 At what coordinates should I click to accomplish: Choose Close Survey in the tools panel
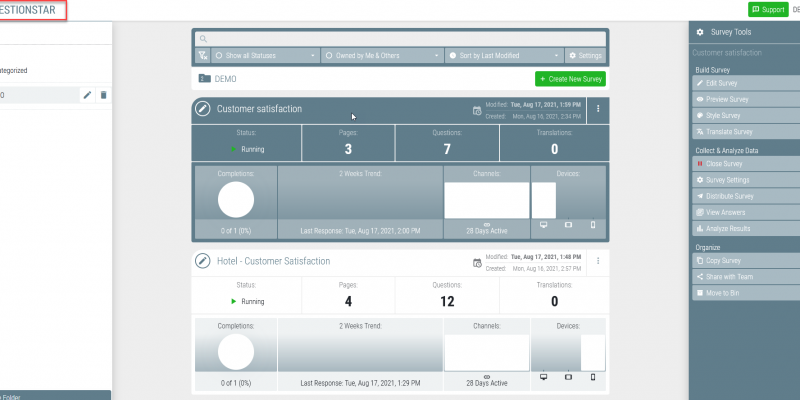pyautogui.click(x=724, y=163)
